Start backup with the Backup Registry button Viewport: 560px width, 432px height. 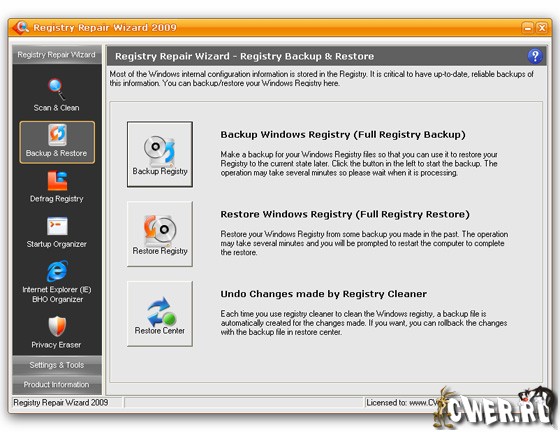pyautogui.click(x=160, y=154)
